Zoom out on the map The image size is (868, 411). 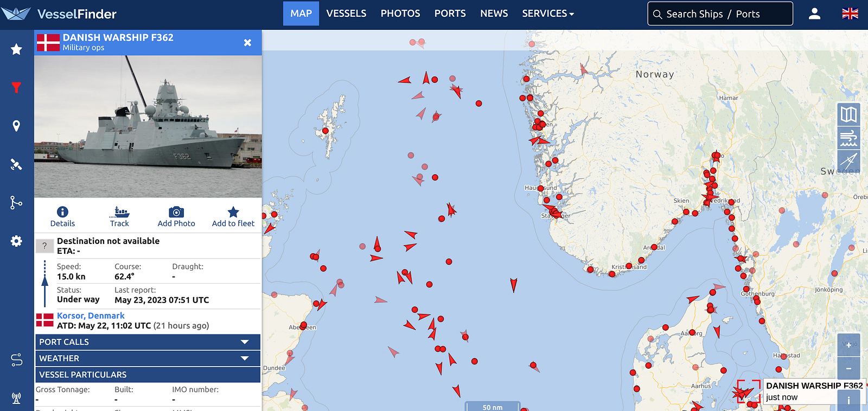[848, 368]
